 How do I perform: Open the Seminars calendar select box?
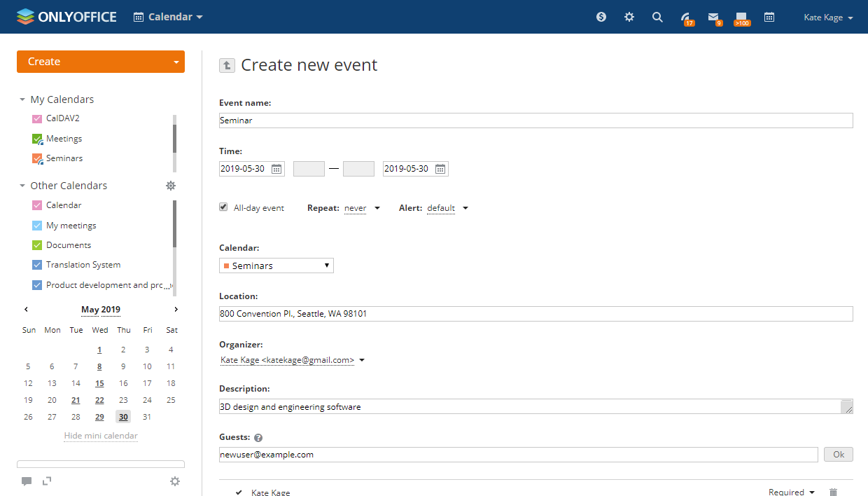tap(276, 266)
